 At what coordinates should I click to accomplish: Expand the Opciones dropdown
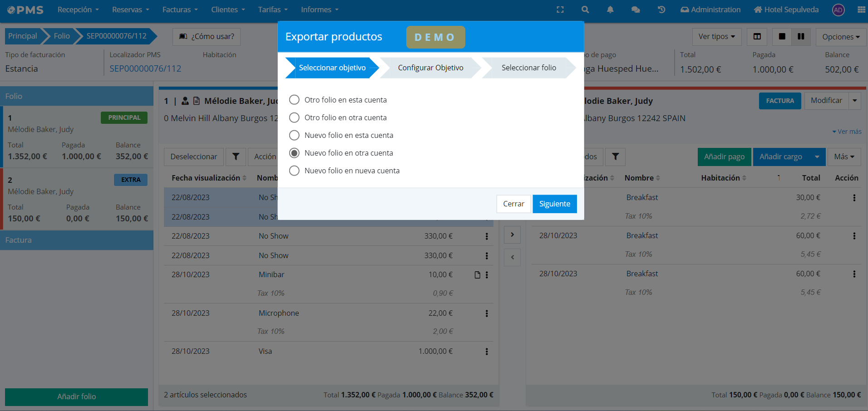[841, 37]
